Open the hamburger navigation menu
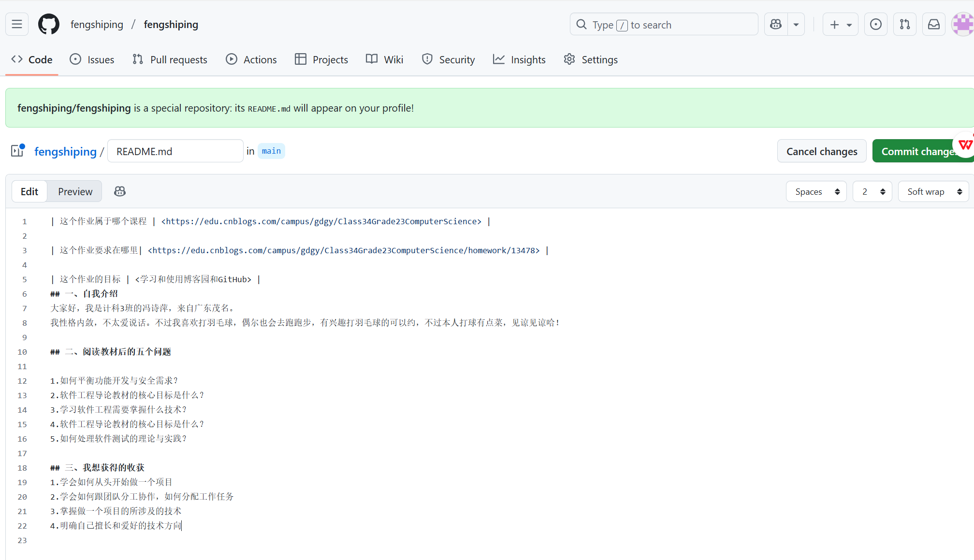Screen dimensions: 974x560 (x=17, y=24)
